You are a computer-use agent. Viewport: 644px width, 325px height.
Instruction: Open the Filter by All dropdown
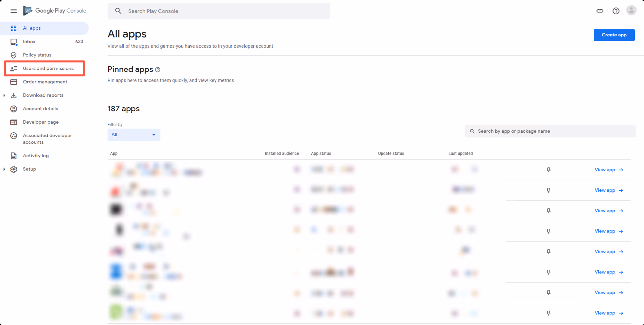pos(134,135)
